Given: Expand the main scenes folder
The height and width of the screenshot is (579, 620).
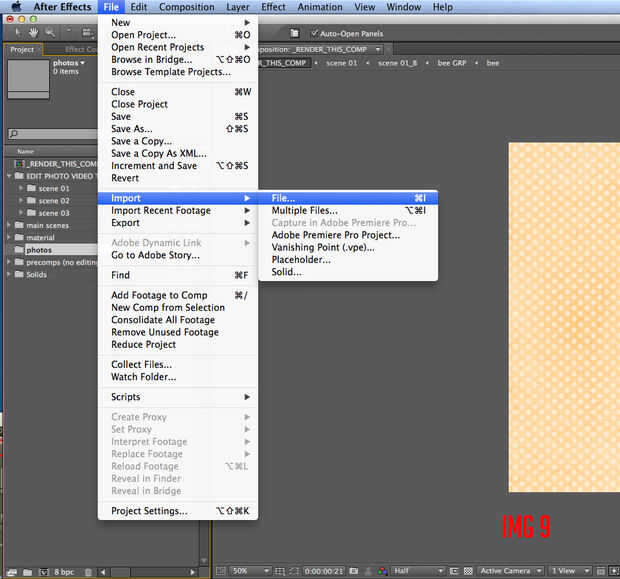Looking at the screenshot, I should [x=9, y=225].
